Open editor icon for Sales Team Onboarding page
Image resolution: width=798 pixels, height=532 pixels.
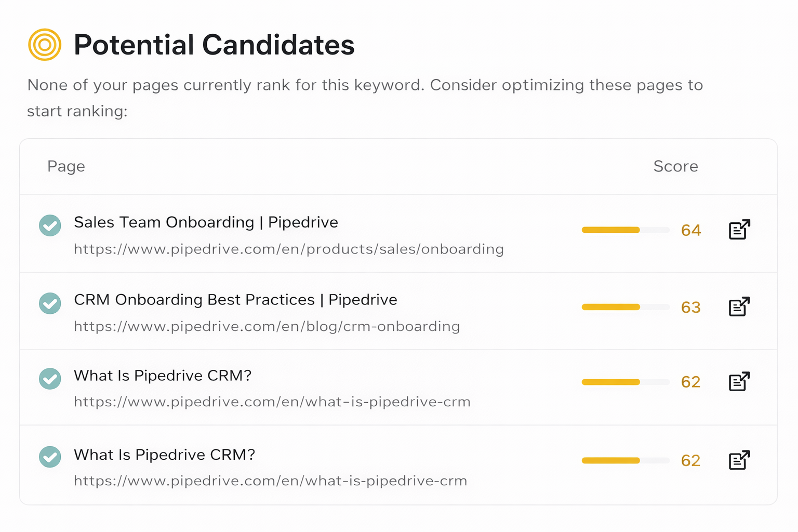click(739, 230)
